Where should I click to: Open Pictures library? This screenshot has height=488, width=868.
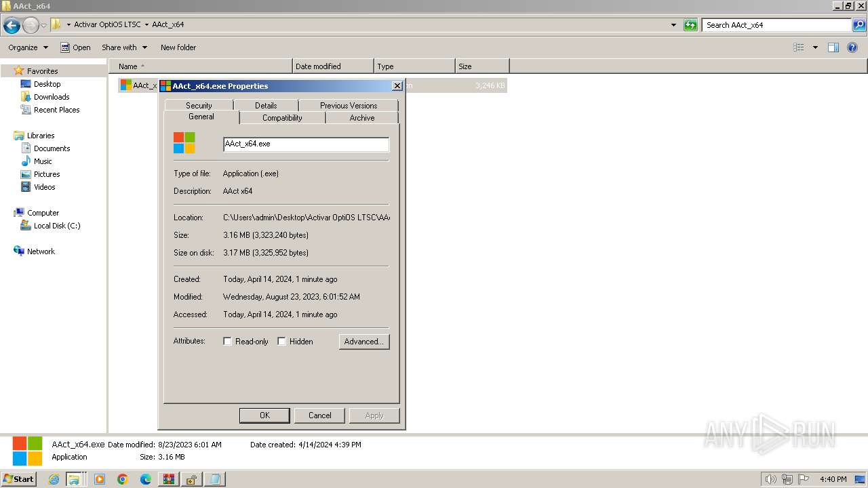point(47,174)
